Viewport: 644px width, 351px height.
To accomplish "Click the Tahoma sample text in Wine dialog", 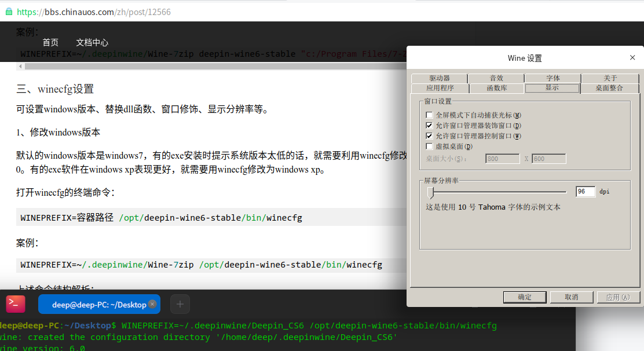I will point(493,207).
